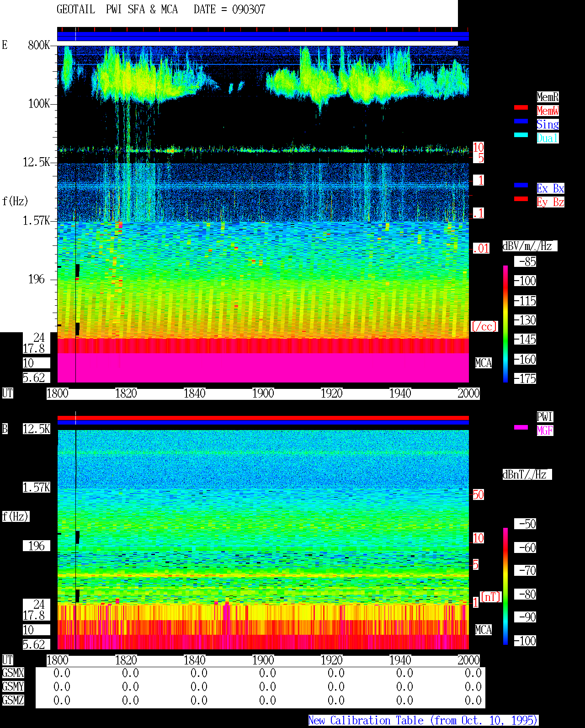The height and width of the screenshot is (728, 585).
Task: Click the MCA label of the E panel
Action: pos(484,363)
